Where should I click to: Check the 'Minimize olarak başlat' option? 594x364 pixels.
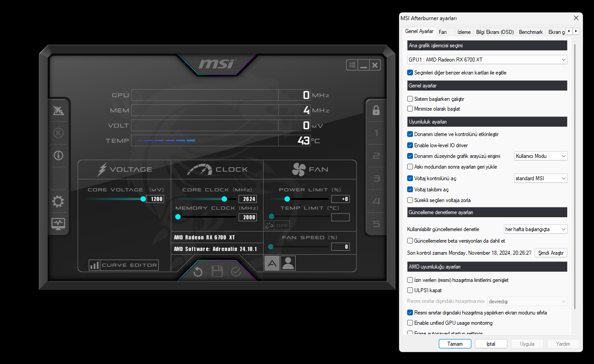(410, 109)
